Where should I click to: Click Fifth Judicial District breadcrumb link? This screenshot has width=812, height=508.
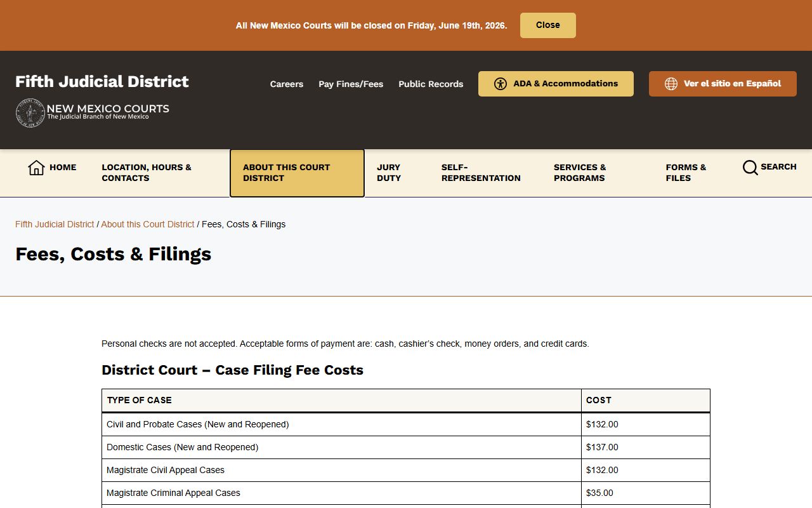pos(55,224)
